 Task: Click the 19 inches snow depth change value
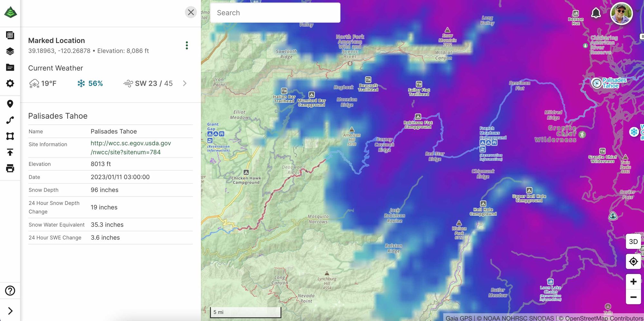click(104, 207)
